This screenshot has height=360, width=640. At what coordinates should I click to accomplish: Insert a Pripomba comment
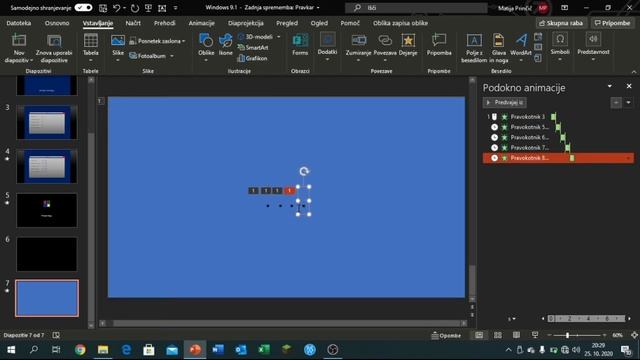coord(439,45)
